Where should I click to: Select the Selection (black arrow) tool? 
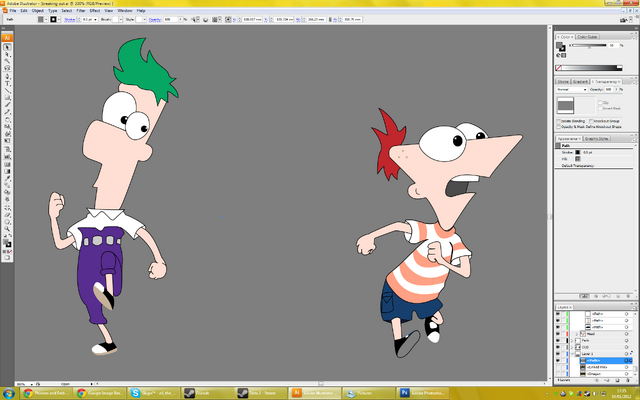click(7, 47)
